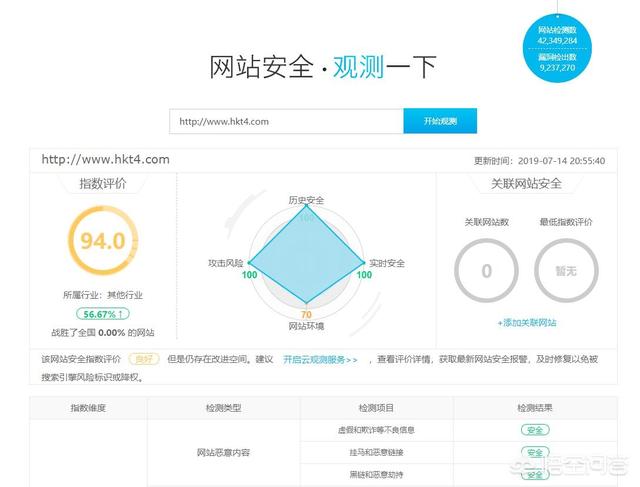
Task: Click the 挂马和恶意链接 row item
Action: pyautogui.click(x=376, y=452)
